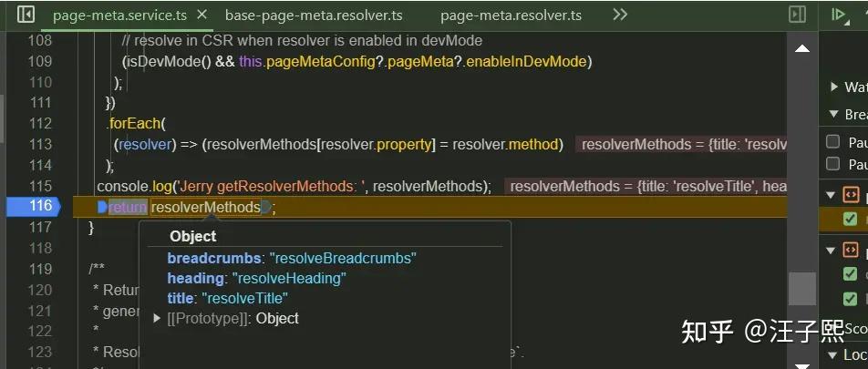Click the inline resolverMethods value on line 115
This screenshot has height=369, width=868.
click(646, 187)
